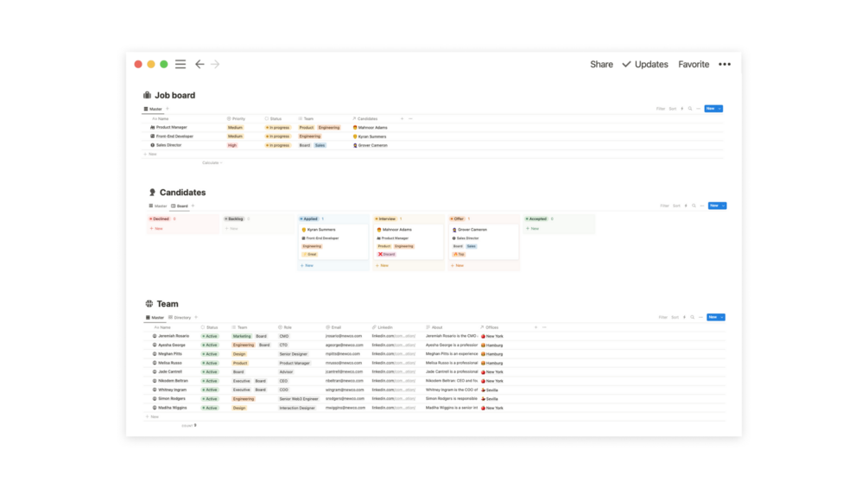Open the sidebar hamburger menu
Viewport: 868px width, 488px height.
pyautogui.click(x=181, y=64)
